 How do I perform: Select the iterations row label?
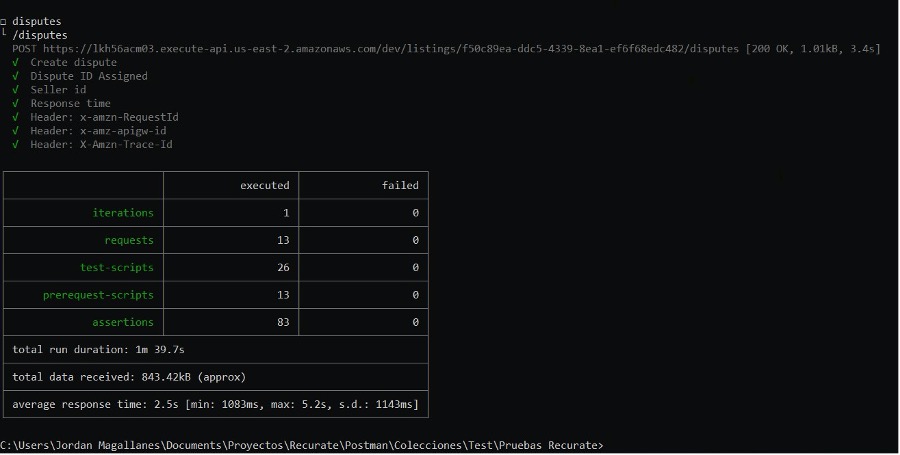click(x=123, y=213)
